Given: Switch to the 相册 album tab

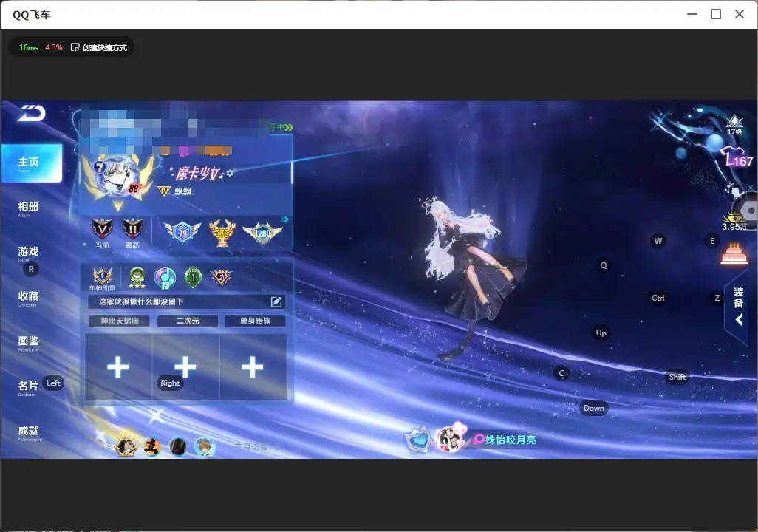Looking at the screenshot, I should 28,208.
